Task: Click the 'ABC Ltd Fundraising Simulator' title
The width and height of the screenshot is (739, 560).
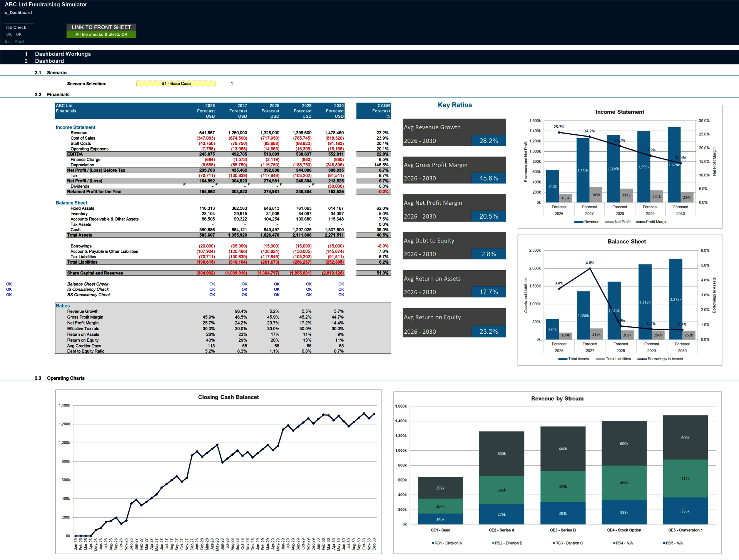Action: pyautogui.click(x=46, y=5)
